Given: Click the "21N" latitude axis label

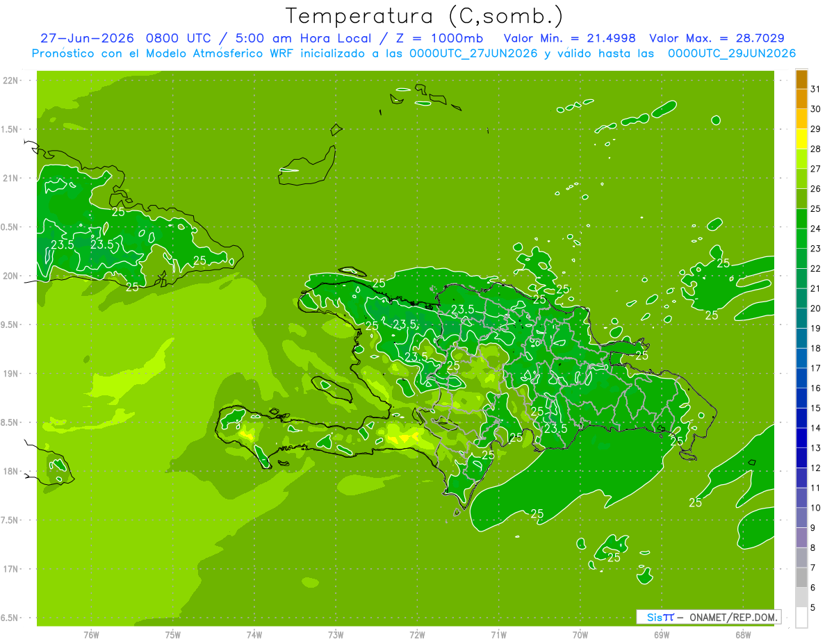Looking at the screenshot, I should pos(10,178).
